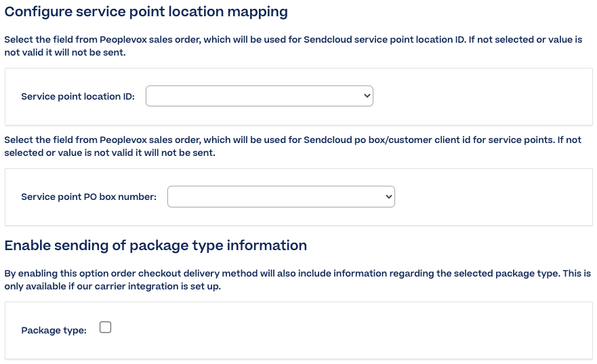The image size is (597, 364).
Task: Click the 'Configure service point location mapping' heading
Action: [146, 12]
